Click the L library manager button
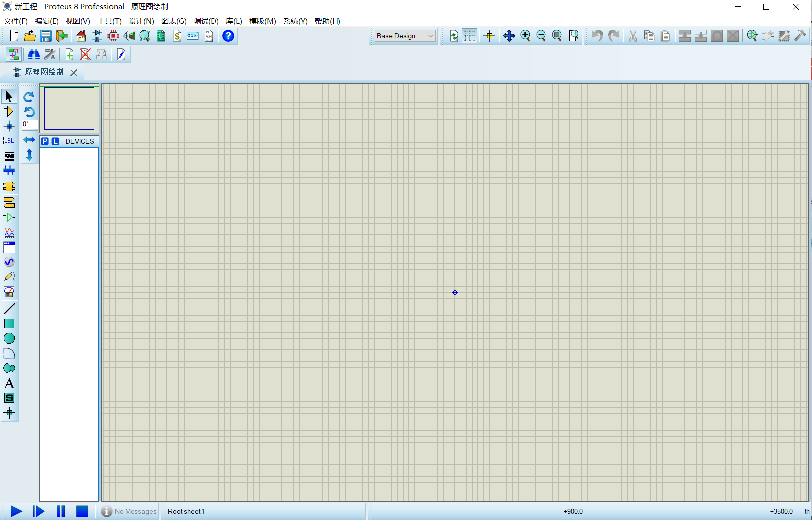The image size is (812, 520). click(x=55, y=141)
